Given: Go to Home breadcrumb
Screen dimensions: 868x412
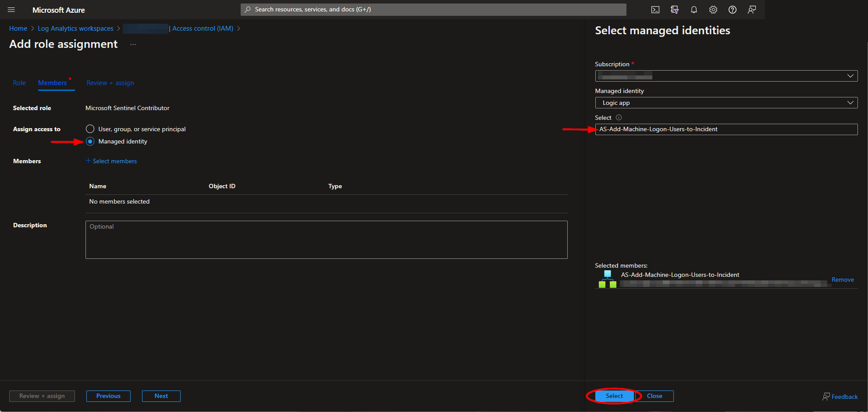Looking at the screenshot, I should 18,29.
